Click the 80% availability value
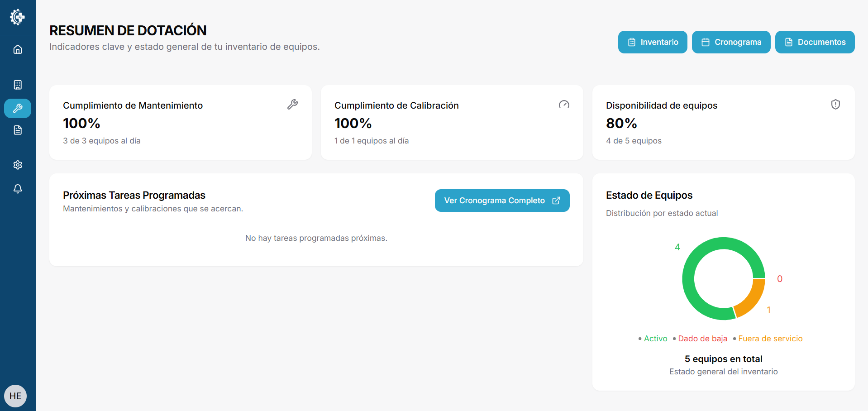868x411 pixels. [621, 123]
